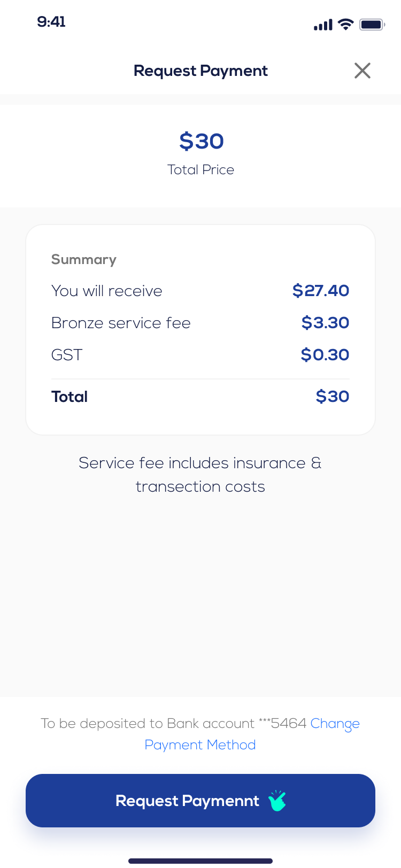Tap the Bronze service fee label
The height and width of the screenshot is (868, 401).
(121, 323)
